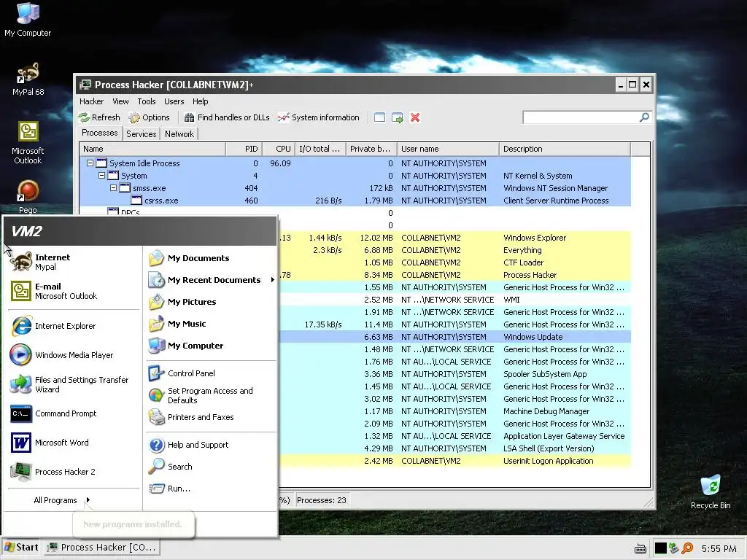Sort by the CPU column header
The image size is (747, 560).
click(278, 149)
